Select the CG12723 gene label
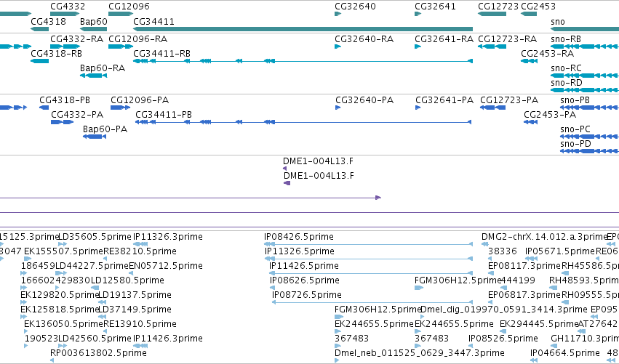The width and height of the screenshot is (619, 364). click(498, 7)
